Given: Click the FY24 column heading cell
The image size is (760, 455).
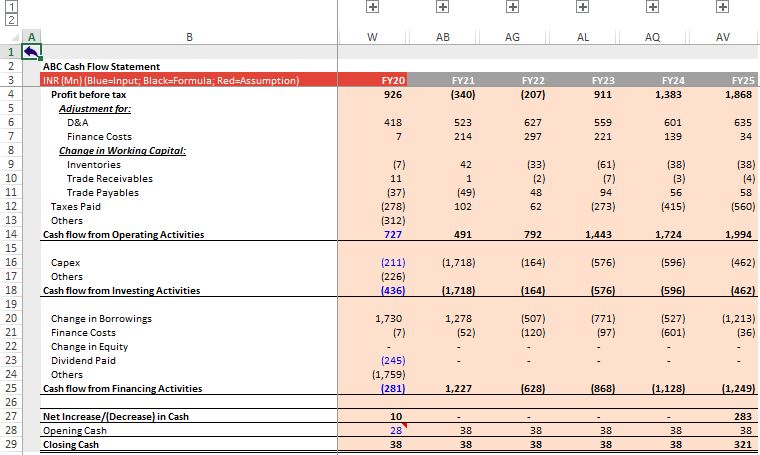Looking at the screenshot, I should [x=652, y=80].
